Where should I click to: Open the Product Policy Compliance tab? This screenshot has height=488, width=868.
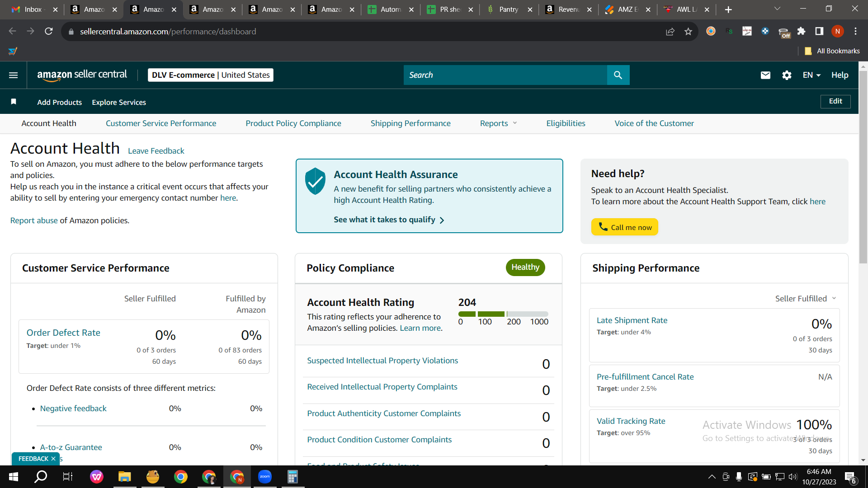[293, 123]
